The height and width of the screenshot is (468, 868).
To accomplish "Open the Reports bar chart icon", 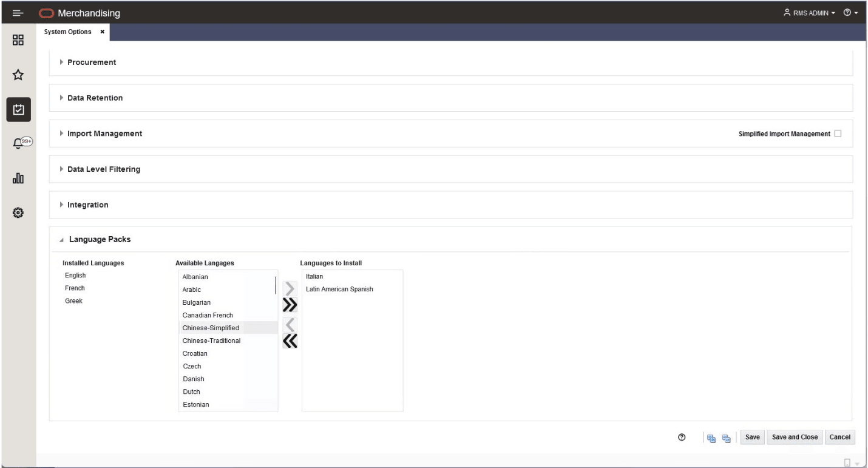I will pyautogui.click(x=18, y=177).
